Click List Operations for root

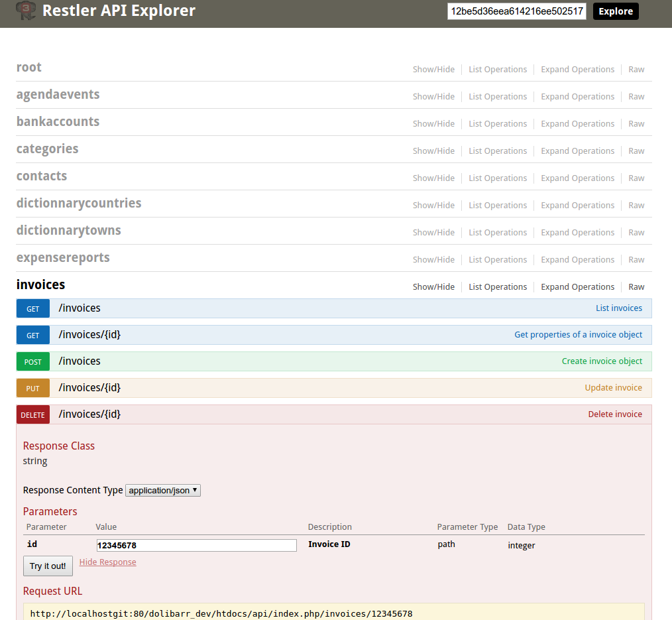(x=498, y=70)
